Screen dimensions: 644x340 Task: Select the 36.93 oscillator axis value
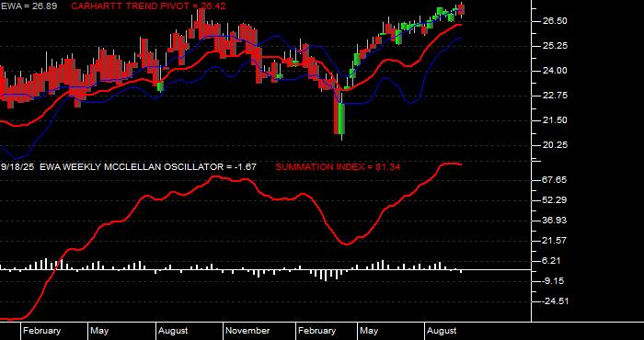coord(556,221)
